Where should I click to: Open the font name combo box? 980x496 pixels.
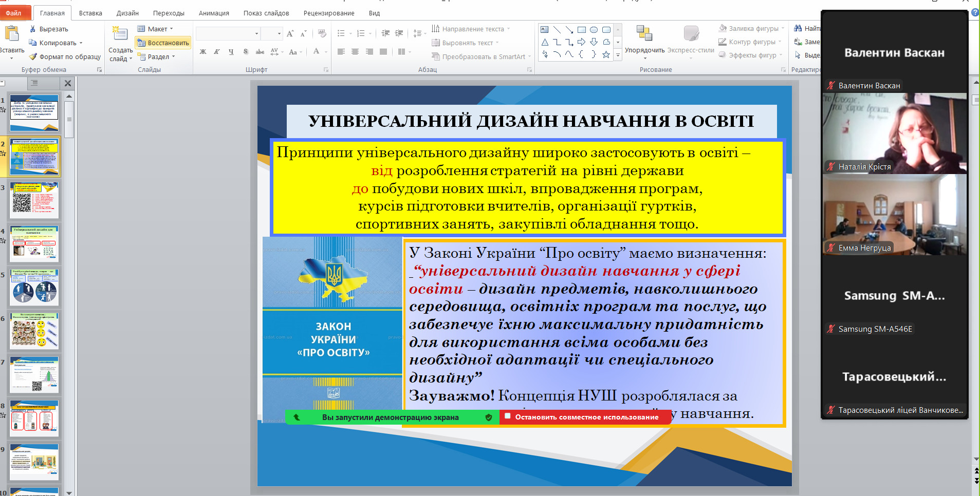tap(228, 34)
